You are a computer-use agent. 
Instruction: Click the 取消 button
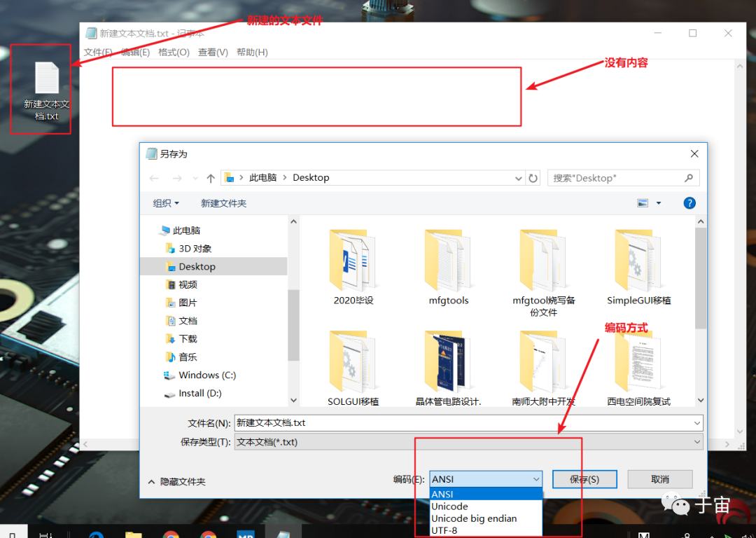click(659, 479)
